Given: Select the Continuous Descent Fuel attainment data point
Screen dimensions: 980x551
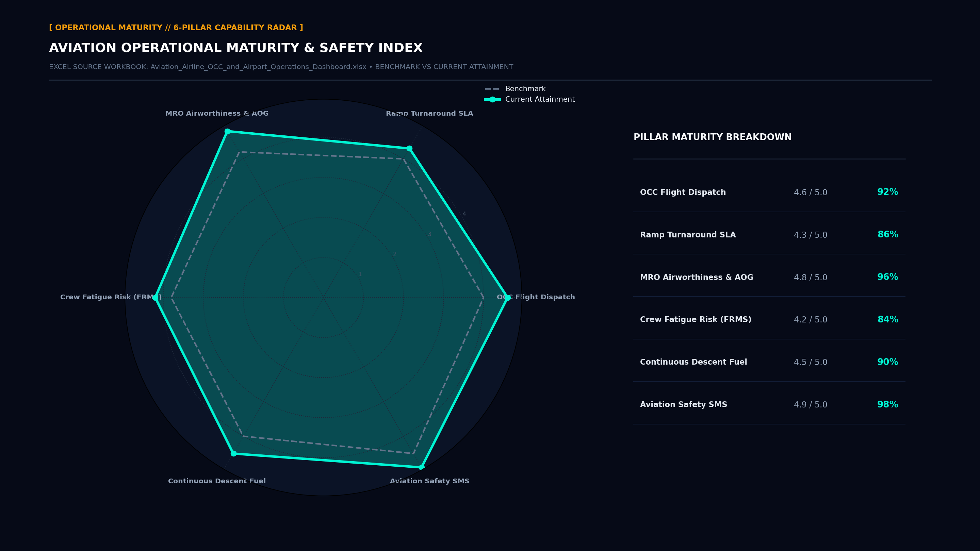Looking at the screenshot, I should tap(233, 453).
